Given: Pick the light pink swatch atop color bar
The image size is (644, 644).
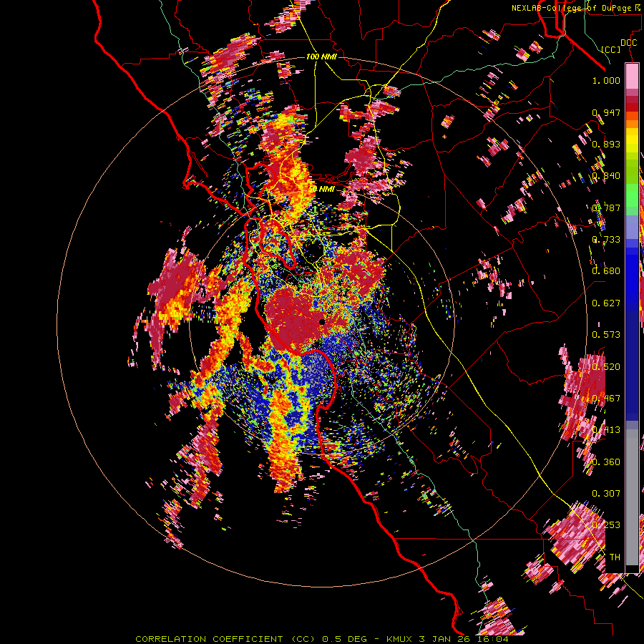Looking at the screenshot, I should pos(632,76).
